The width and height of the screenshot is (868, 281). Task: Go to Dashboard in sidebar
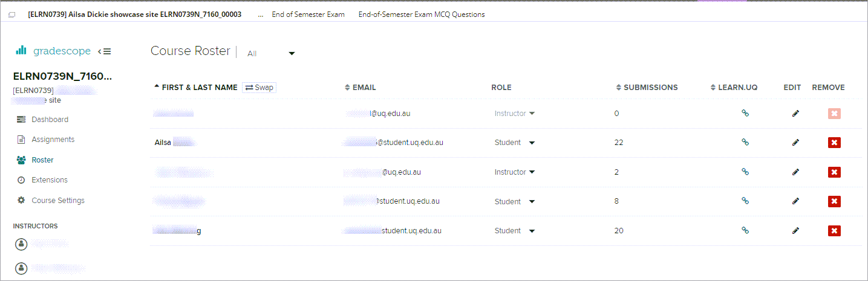click(50, 120)
